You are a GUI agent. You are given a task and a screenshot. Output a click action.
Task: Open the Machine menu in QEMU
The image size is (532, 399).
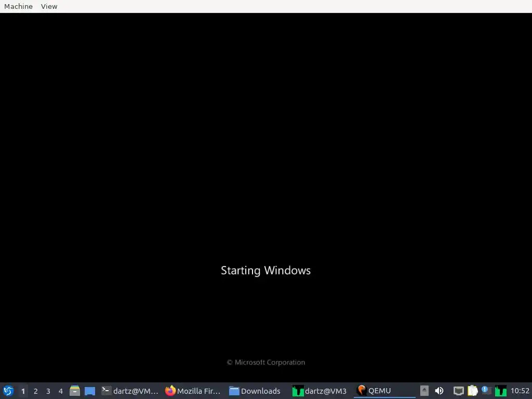coord(18,6)
